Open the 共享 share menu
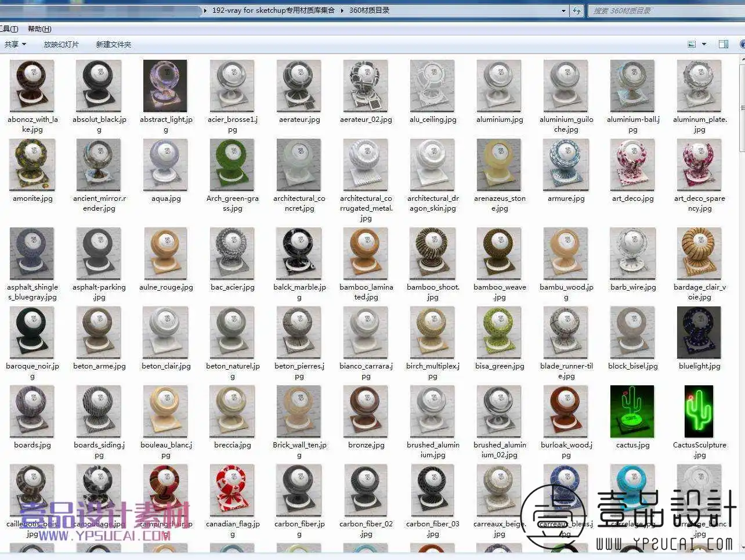Image resolution: width=745 pixels, height=560 pixels. click(x=15, y=44)
